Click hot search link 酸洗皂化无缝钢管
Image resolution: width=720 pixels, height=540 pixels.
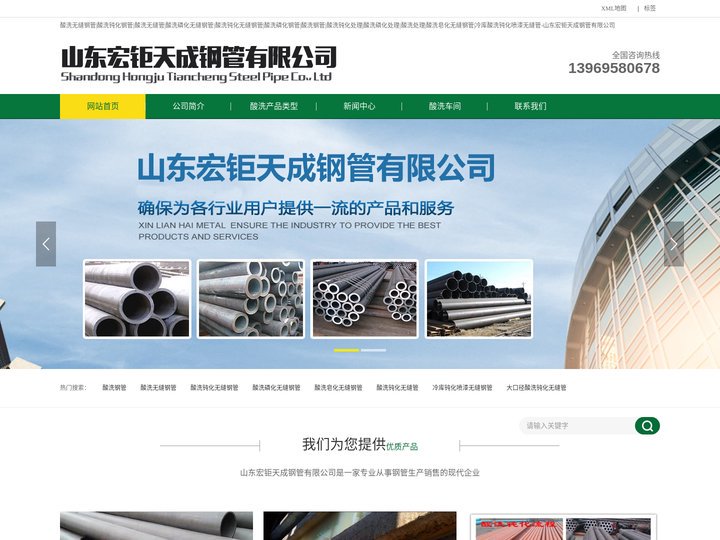click(x=338, y=388)
